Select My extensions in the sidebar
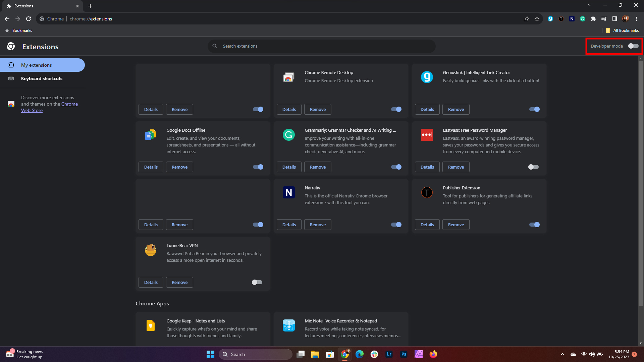This screenshot has width=644, height=362. tap(36, 65)
